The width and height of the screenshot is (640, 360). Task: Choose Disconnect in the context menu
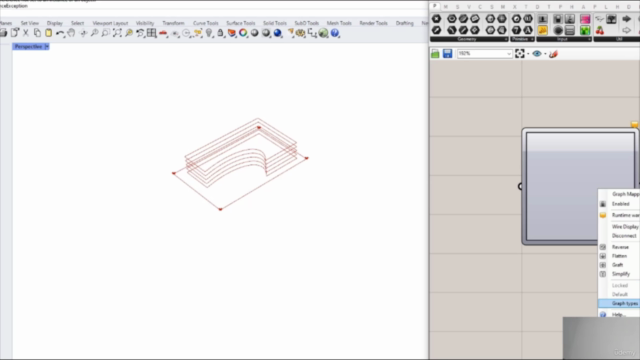tap(619, 236)
